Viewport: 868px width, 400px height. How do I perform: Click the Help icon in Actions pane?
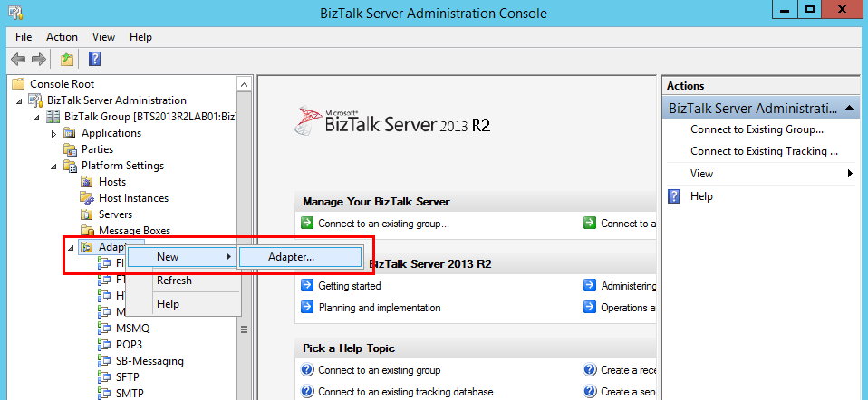coord(674,196)
